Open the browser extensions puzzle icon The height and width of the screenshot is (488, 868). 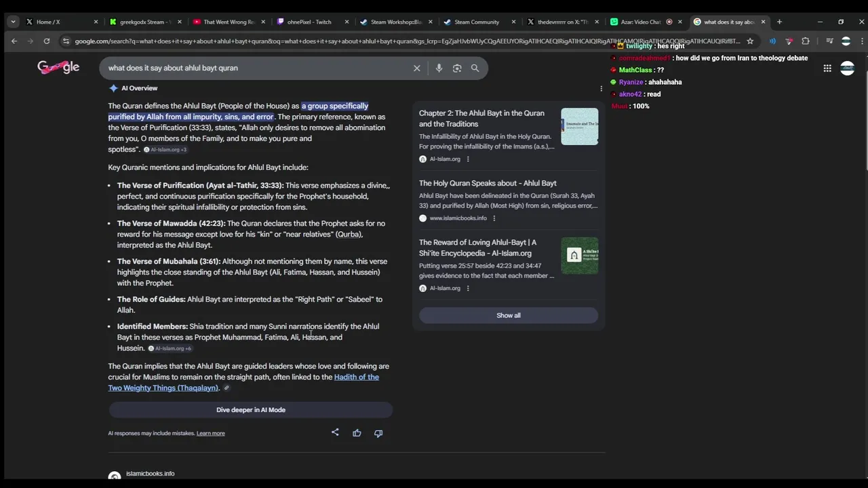[806, 41]
